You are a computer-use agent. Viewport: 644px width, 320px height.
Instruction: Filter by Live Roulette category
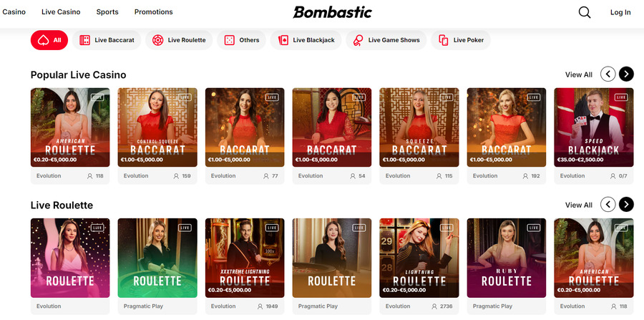coord(179,40)
